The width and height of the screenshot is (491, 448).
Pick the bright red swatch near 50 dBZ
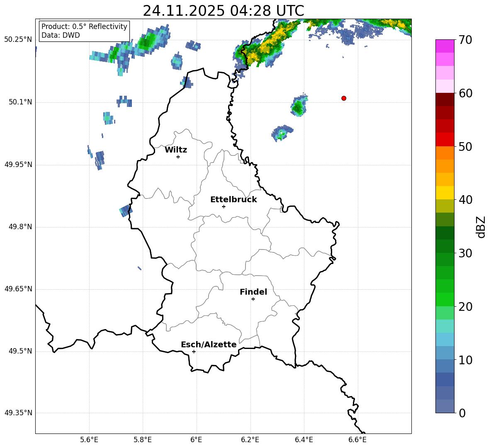(x=445, y=140)
